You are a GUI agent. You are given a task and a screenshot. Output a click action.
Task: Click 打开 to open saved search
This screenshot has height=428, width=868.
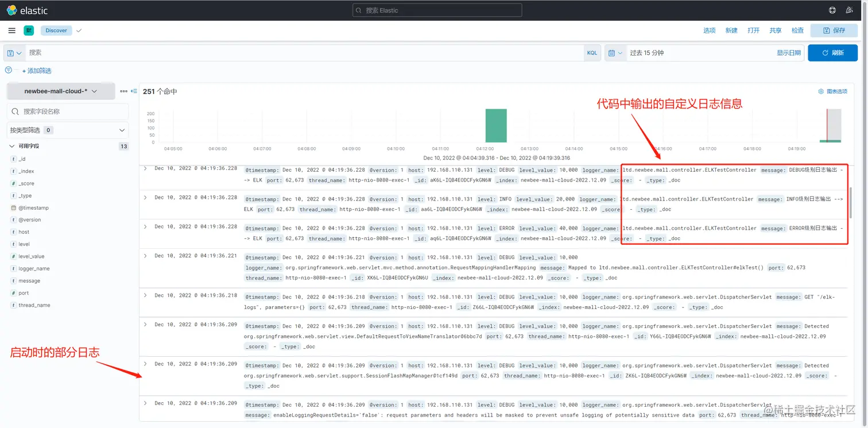point(754,30)
